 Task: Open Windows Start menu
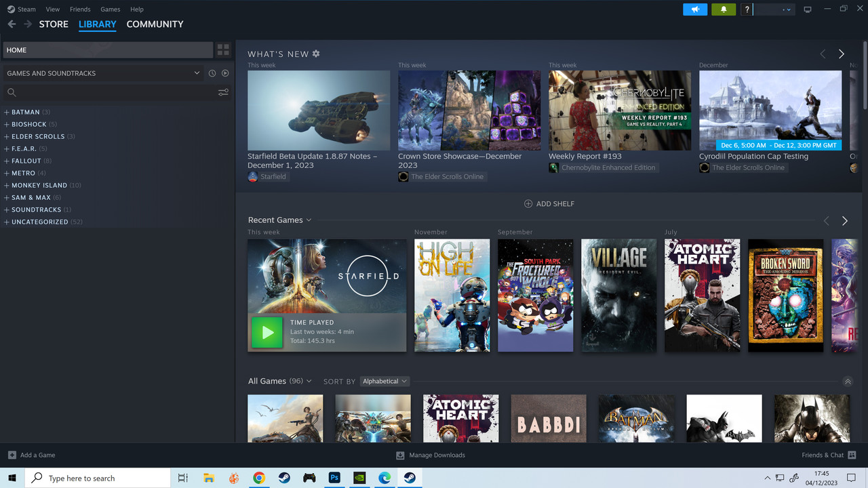12,478
